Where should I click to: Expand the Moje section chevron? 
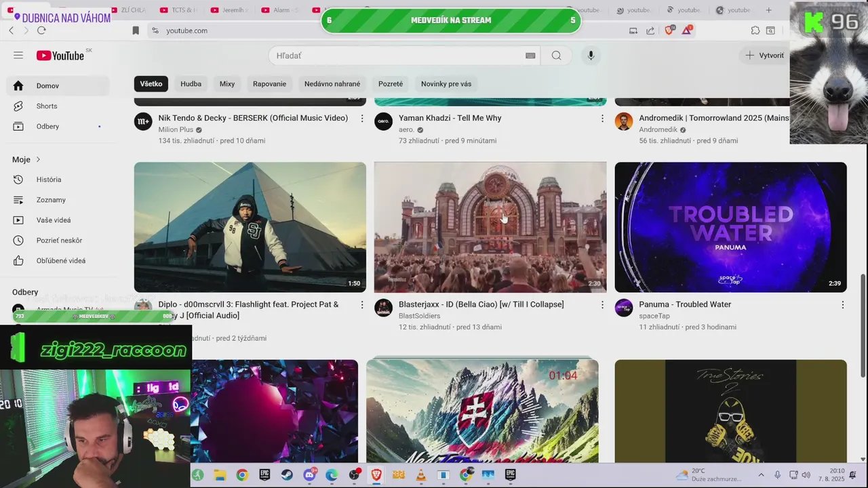click(38, 159)
